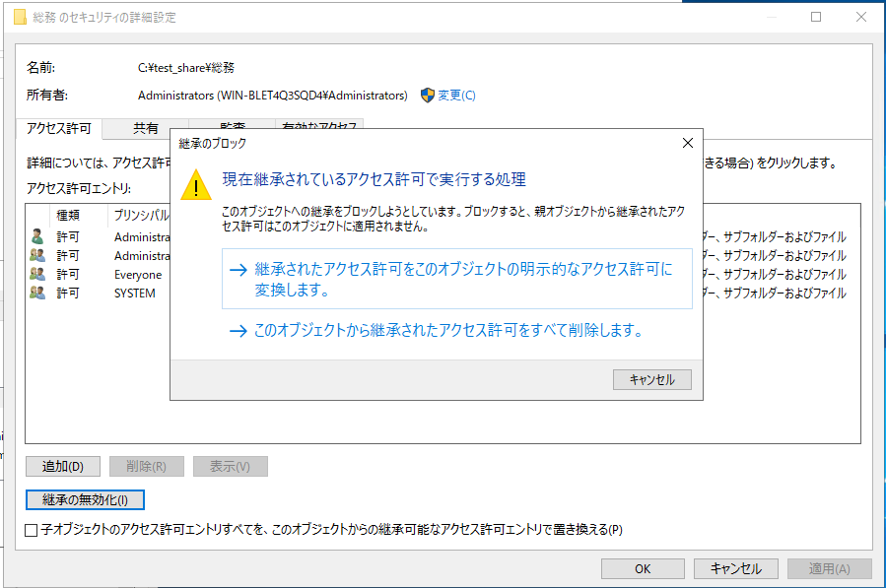This screenshot has width=886, height=588.
Task: Switch to the 共有 tab
Action: (x=145, y=129)
